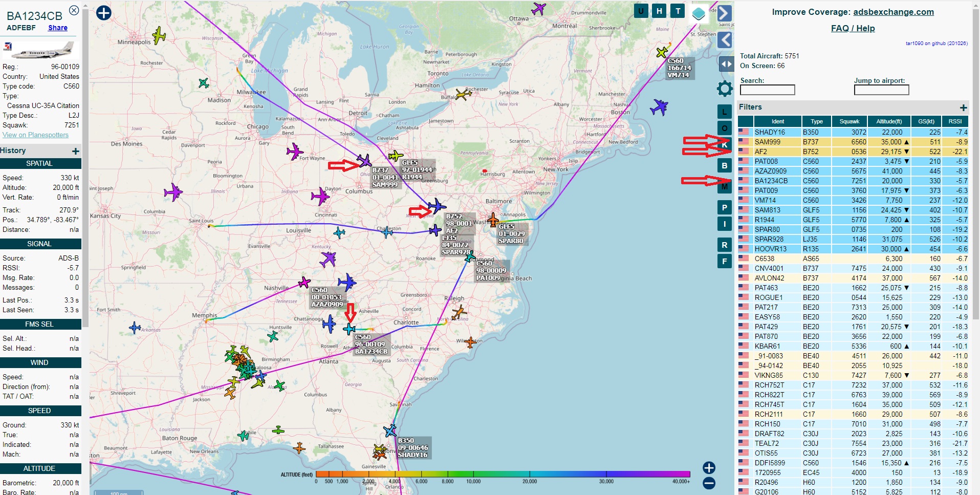Toggle the H map button

click(x=659, y=11)
